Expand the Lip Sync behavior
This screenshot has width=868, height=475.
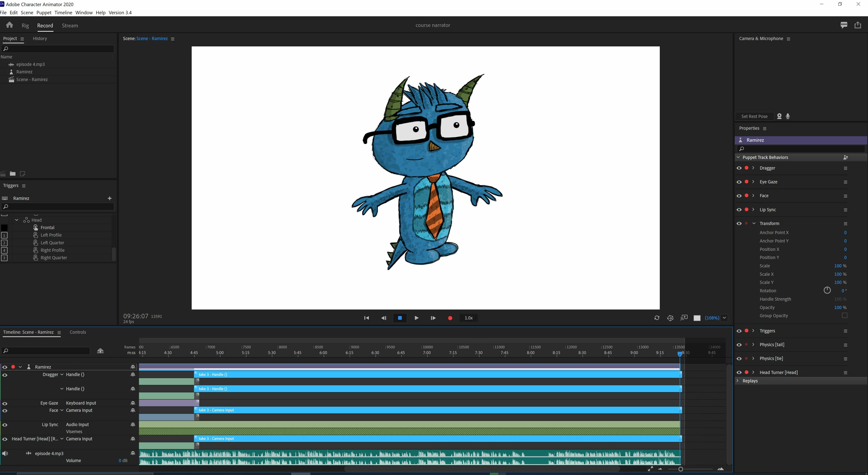tap(753, 209)
